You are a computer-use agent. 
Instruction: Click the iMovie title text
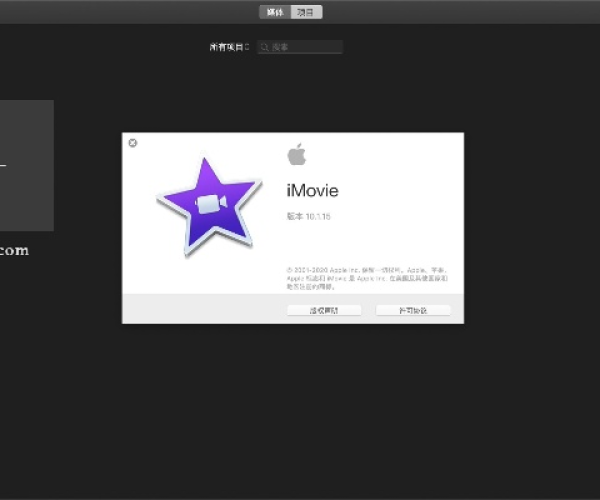tap(313, 191)
